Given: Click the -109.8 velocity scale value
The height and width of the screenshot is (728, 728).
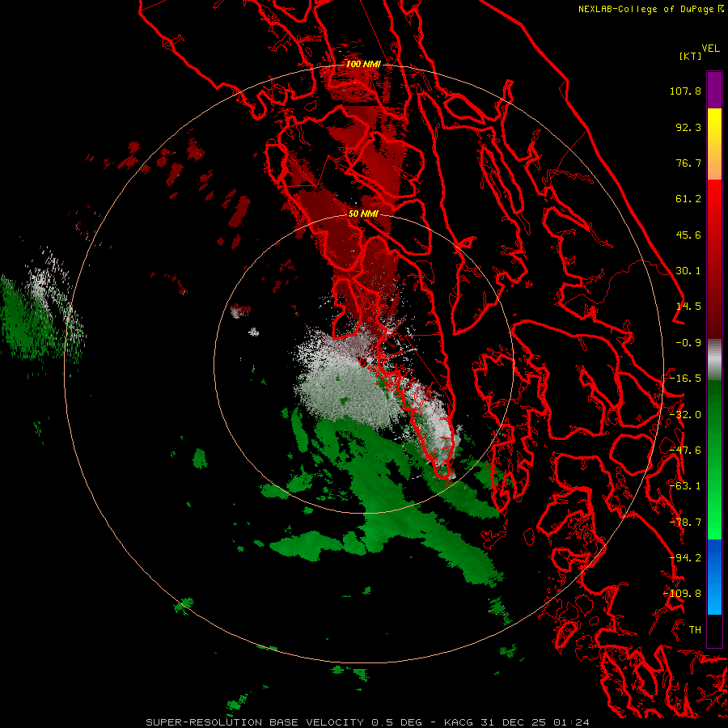Looking at the screenshot, I should 682,594.
